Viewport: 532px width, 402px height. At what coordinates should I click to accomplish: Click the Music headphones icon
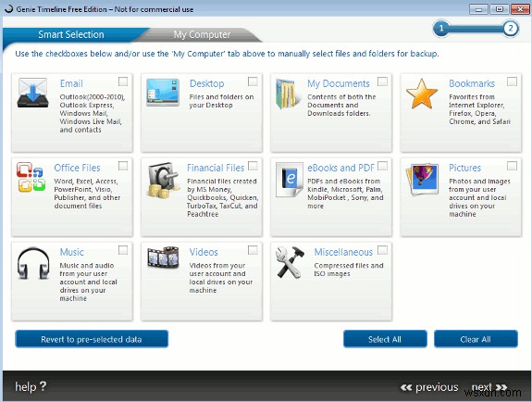33,263
